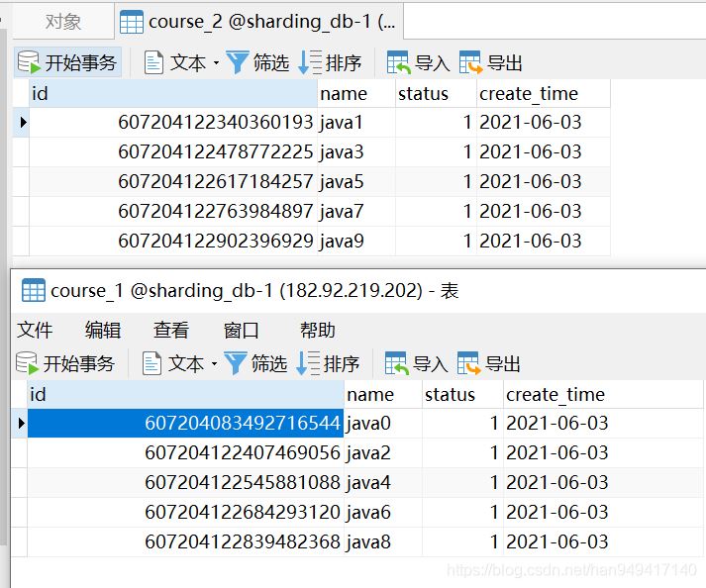Click the java1 name cell

coord(356,122)
